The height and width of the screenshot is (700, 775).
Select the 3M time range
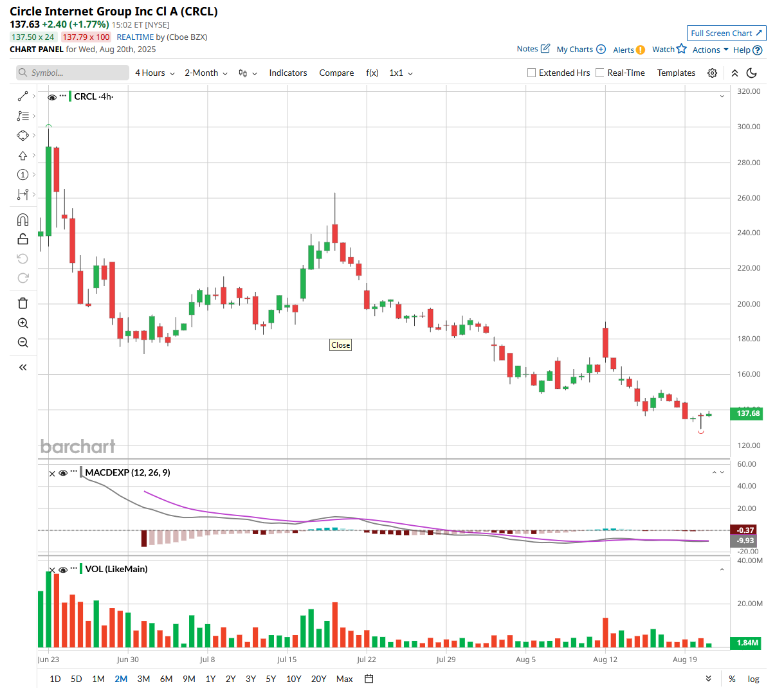143,679
